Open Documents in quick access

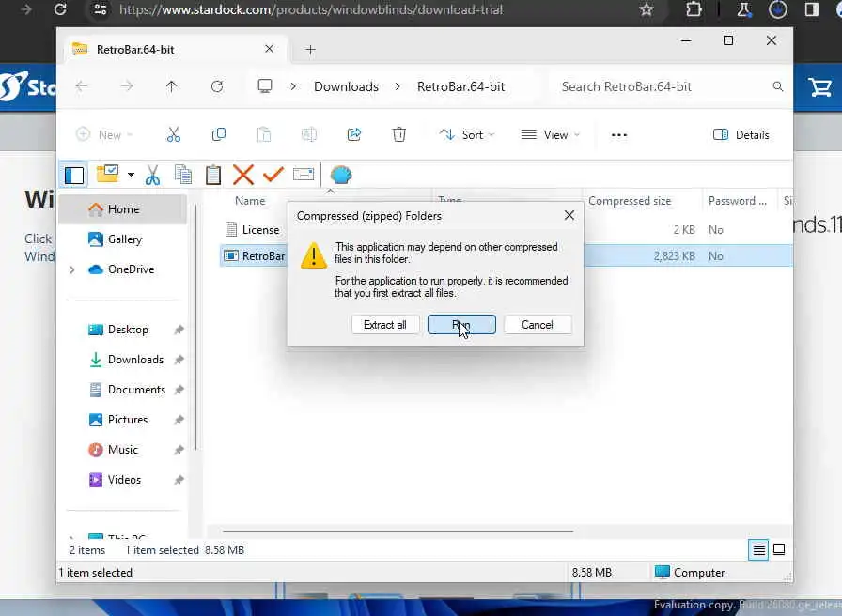tap(123, 390)
